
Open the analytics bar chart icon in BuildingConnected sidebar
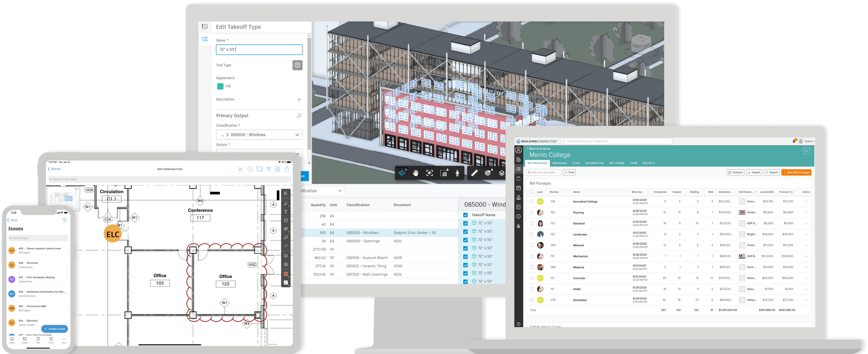click(518, 226)
